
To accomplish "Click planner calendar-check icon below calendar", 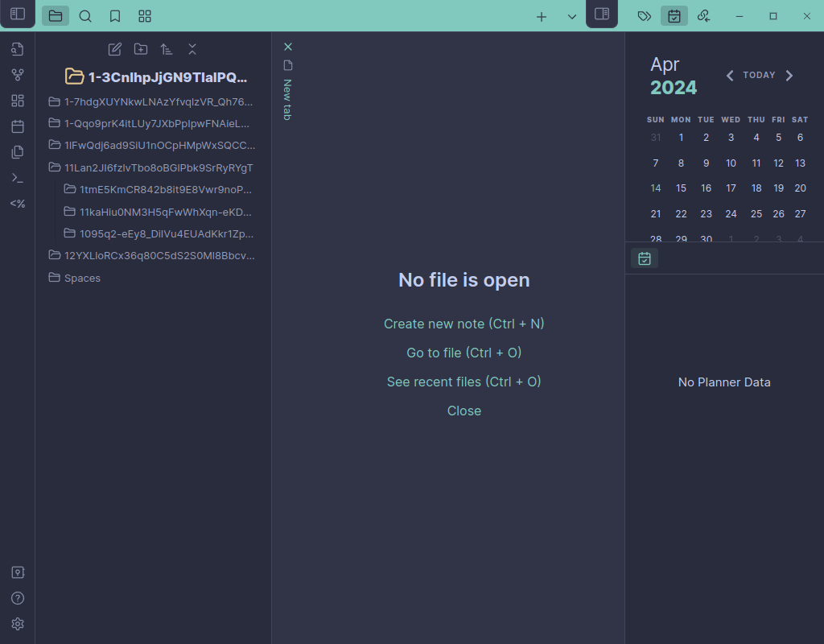I will click(x=645, y=258).
